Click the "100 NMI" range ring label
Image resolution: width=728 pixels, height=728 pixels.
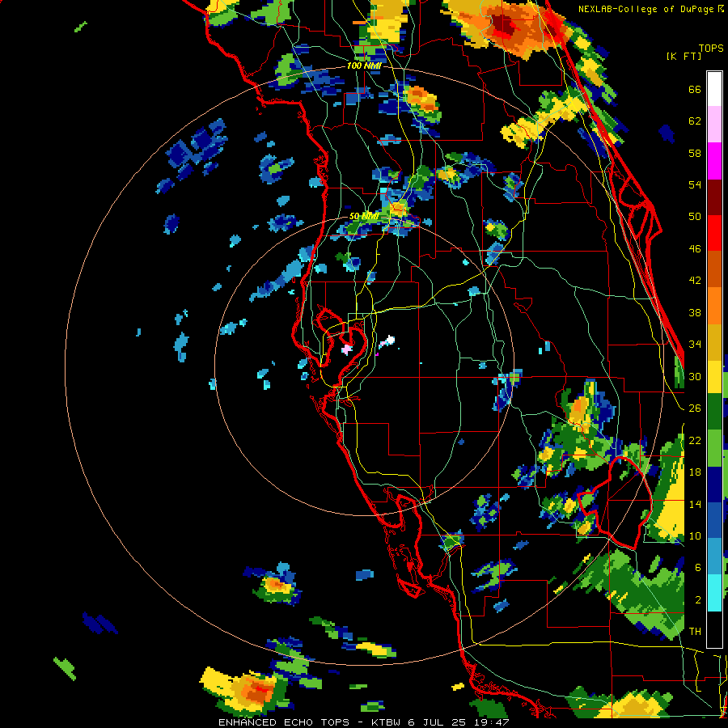point(364,66)
